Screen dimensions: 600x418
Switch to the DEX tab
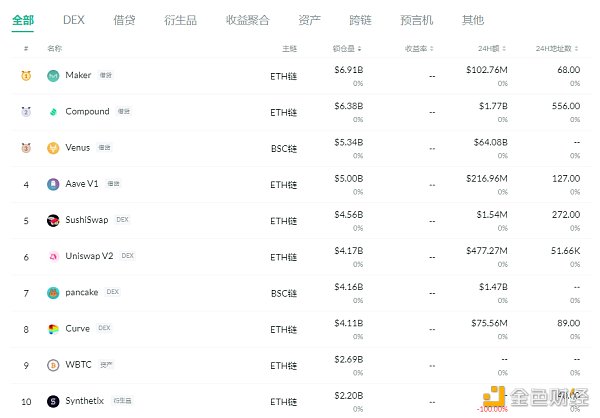(73, 19)
